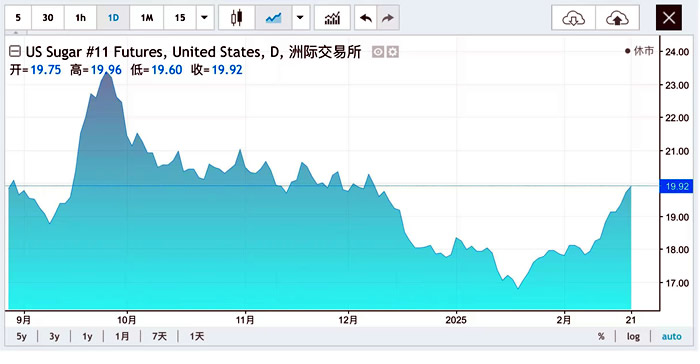This screenshot has height=364, width=700.
Task: Redo with the right arrow icon
Action: [388, 18]
